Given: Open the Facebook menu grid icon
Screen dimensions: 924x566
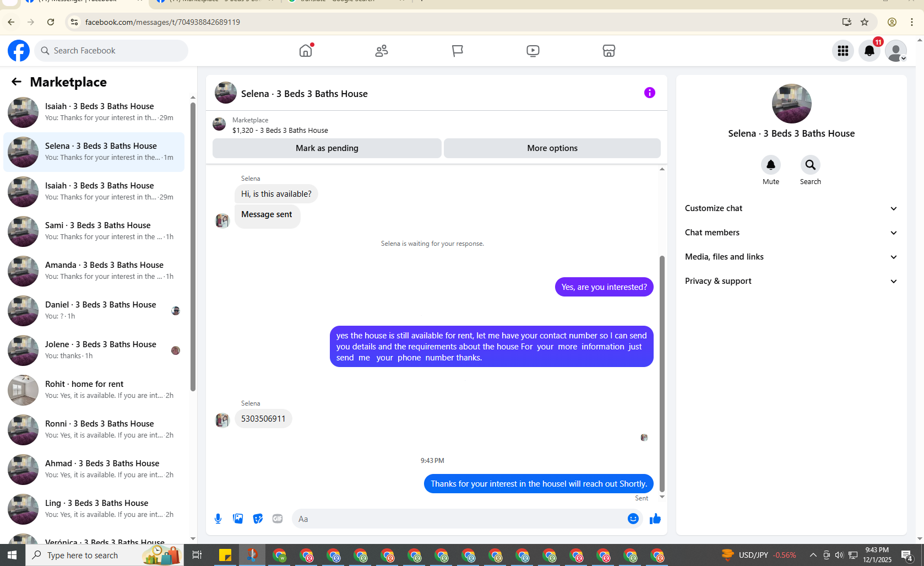Looking at the screenshot, I should [843, 51].
